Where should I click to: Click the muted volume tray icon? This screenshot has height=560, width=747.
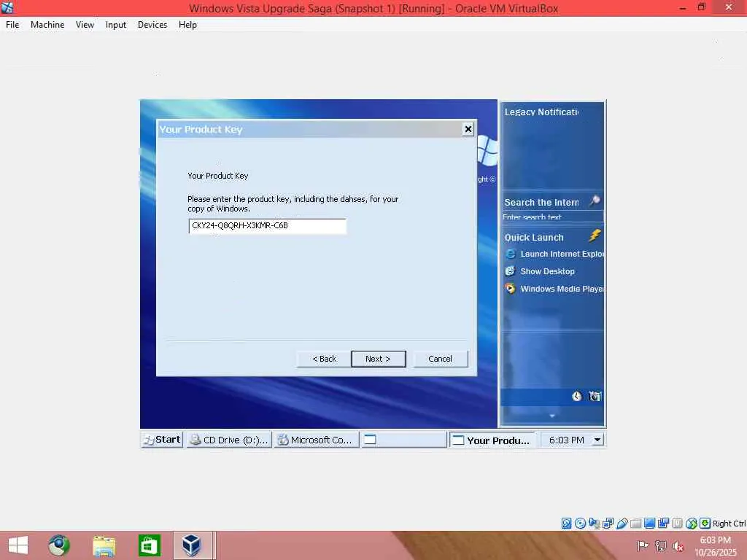[678, 545]
